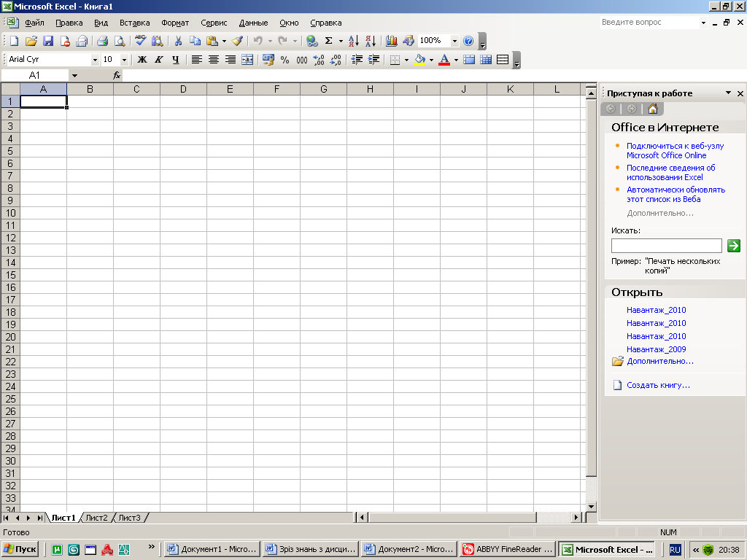Open Excel Help via the question mark icon
Screen dimensions: 747x560
pos(468,41)
